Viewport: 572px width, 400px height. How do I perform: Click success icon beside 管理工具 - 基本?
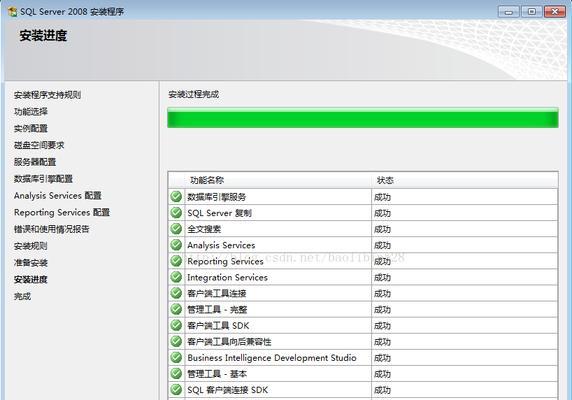click(176, 373)
